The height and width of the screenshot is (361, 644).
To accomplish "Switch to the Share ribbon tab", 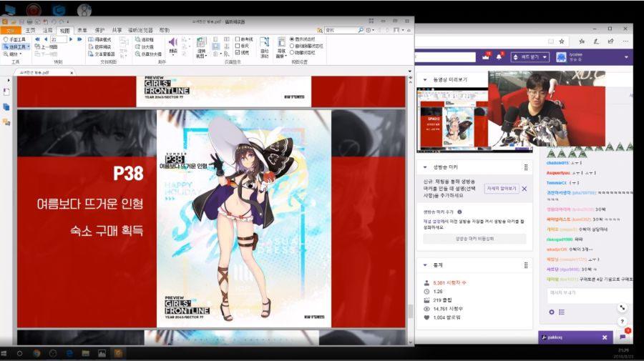I will (x=117, y=30).
